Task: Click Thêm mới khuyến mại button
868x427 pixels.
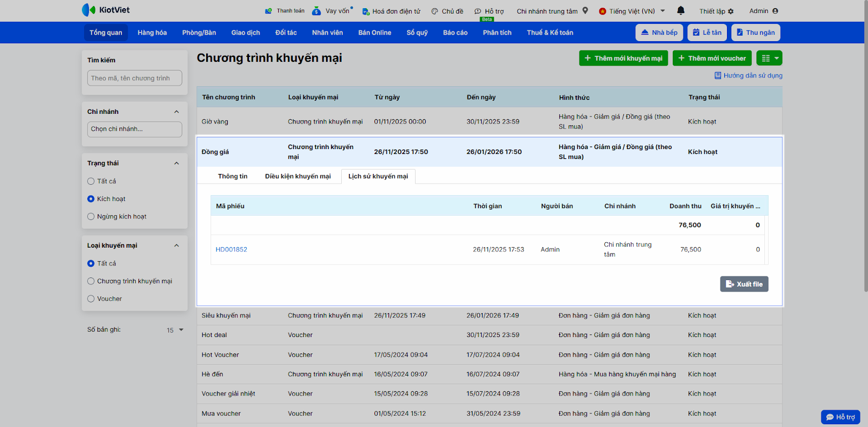Action: [623, 58]
